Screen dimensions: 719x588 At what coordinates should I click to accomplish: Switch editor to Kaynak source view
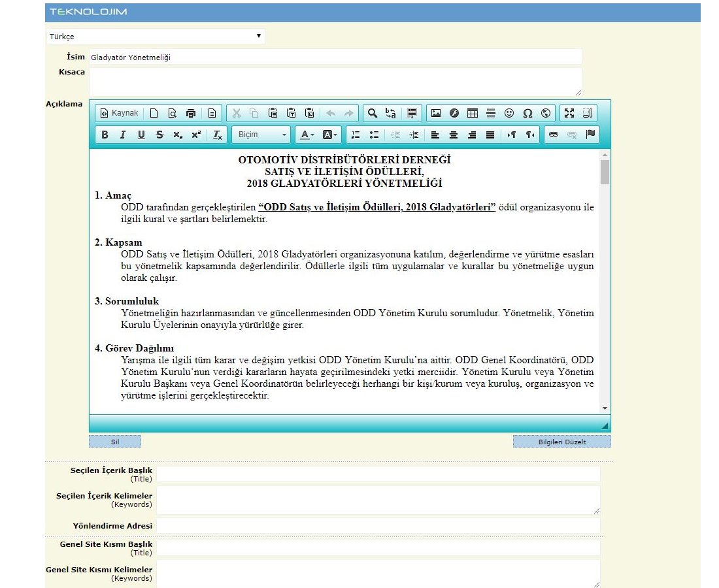click(119, 113)
